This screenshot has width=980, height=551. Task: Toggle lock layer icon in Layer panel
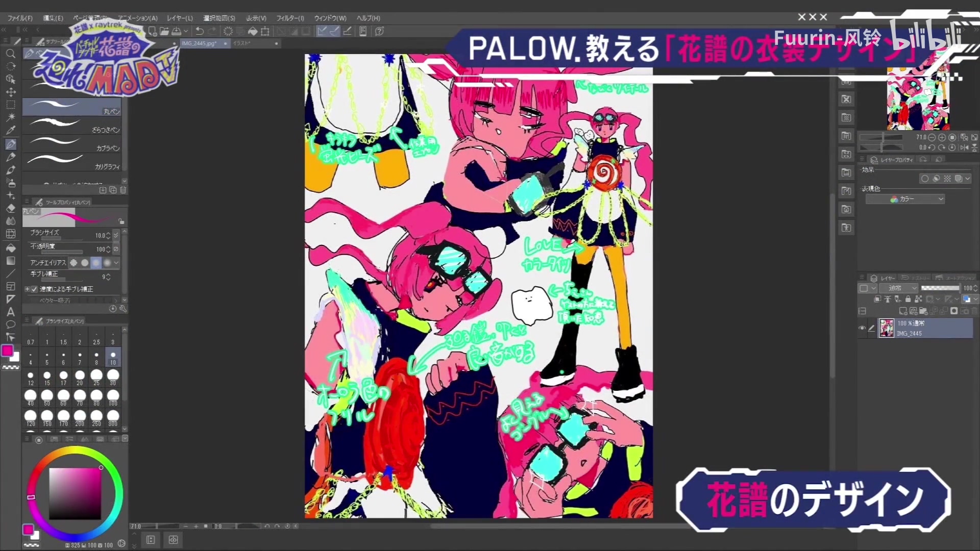pyautogui.click(x=908, y=299)
